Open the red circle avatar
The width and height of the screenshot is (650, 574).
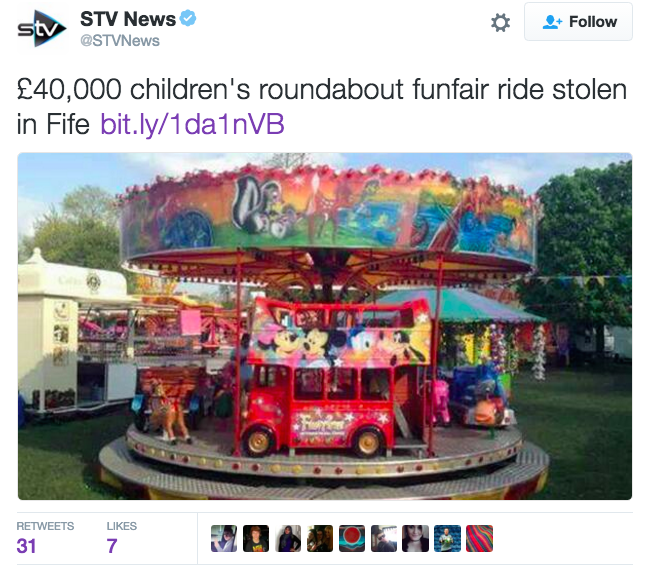coord(352,538)
